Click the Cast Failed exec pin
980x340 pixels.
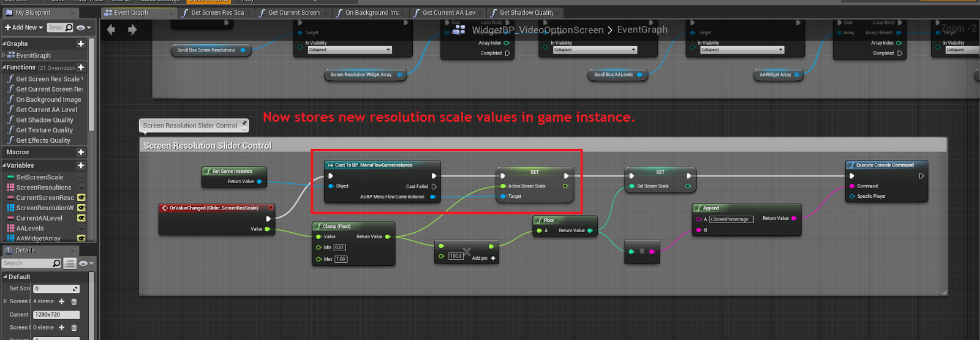coord(434,186)
